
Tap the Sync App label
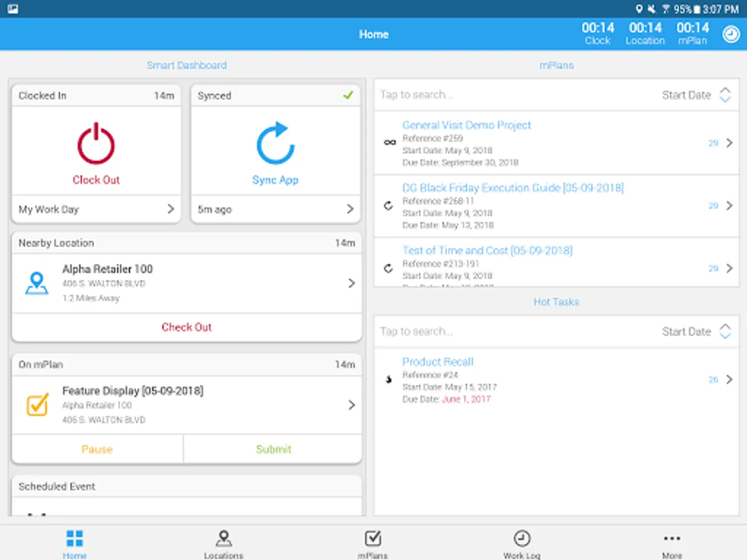(275, 180)
